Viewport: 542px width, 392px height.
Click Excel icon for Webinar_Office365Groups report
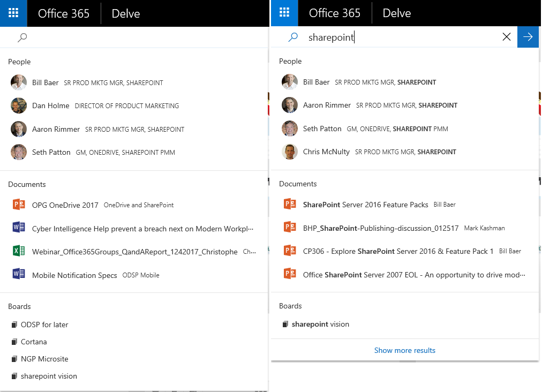click(x=19, y=251)
